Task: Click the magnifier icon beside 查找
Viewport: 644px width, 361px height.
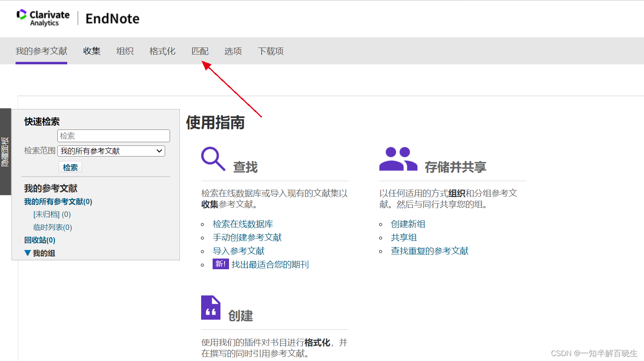Action: (x=213, y=159)
